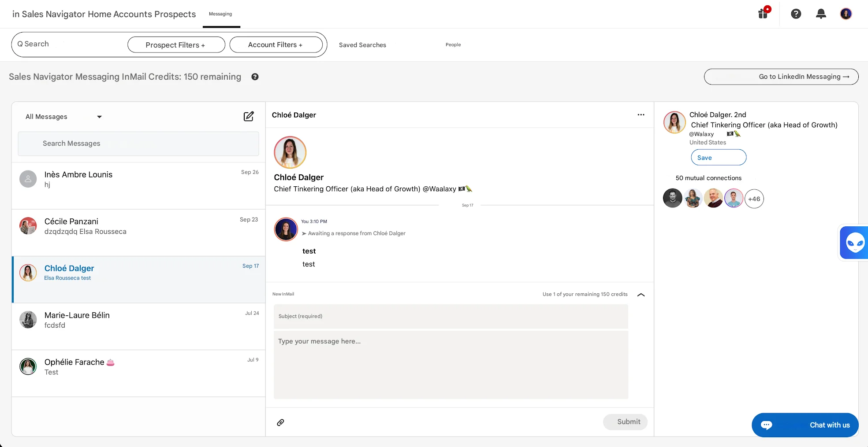This screenshot has height=447, width=868.
Task: Open the Inès Ambre Lounis conversation
Action: [x=138, y=186]
